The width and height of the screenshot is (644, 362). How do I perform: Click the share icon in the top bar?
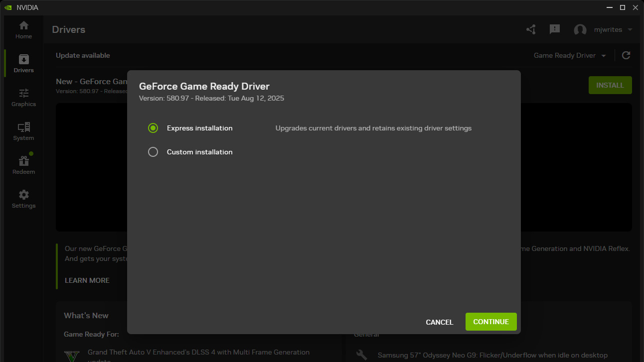530,29
